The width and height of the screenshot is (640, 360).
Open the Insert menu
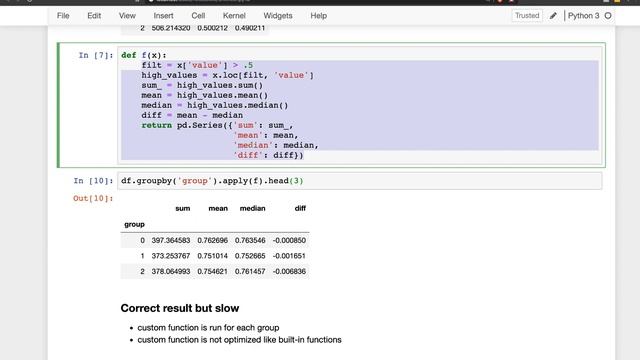pos(163,16)
